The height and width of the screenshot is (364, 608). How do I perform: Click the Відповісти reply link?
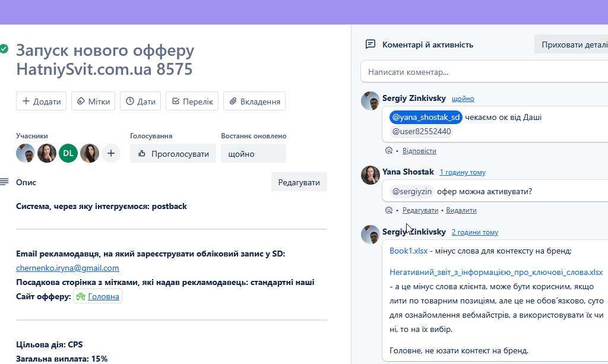coord(419,151)
